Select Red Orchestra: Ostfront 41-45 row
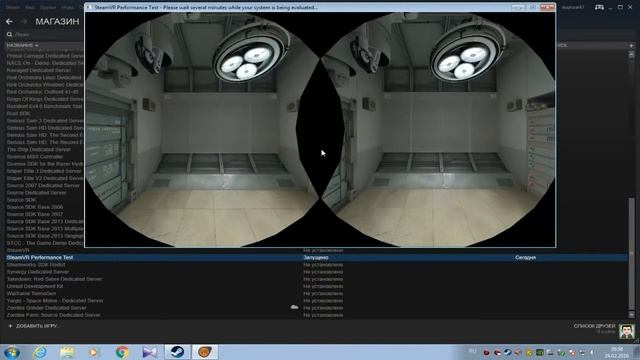The height and width of the screenshot is (360, 640). click(42, 92)
